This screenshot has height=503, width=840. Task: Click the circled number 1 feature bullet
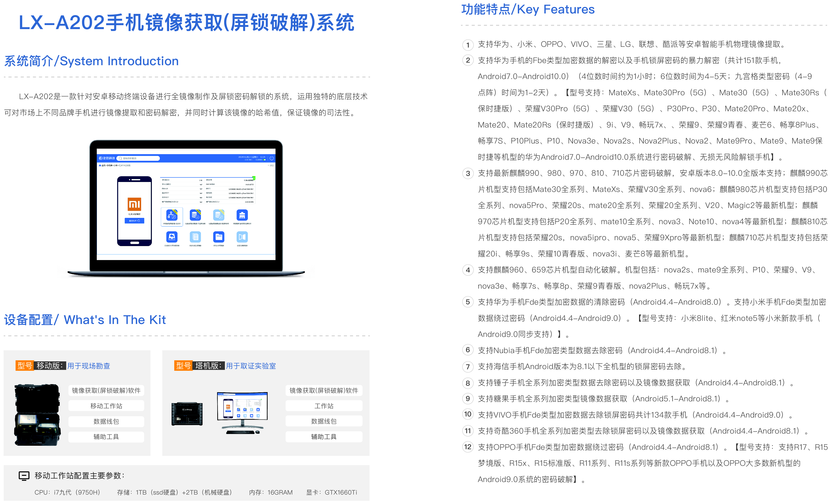click(468, 44)
